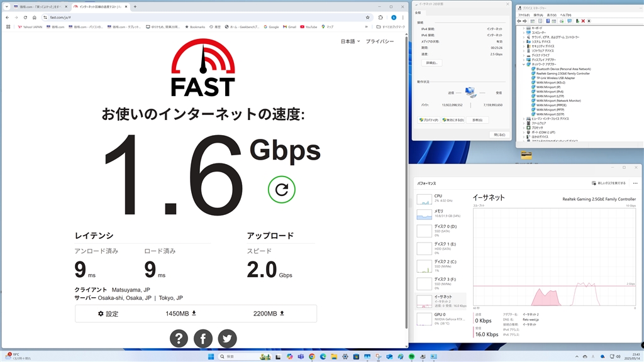Click 閉じる button in Ethernet status dialog

pos(499,134)
